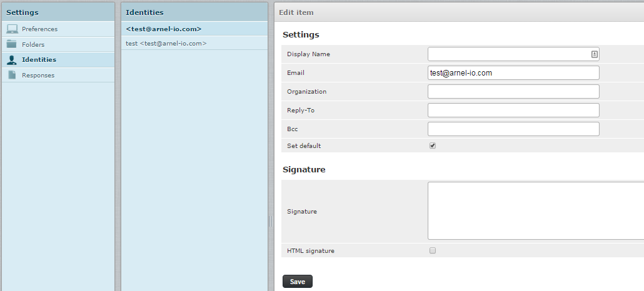Enable the HTML signature checkbox
644x291 pixels.
[x=433, y=250]
